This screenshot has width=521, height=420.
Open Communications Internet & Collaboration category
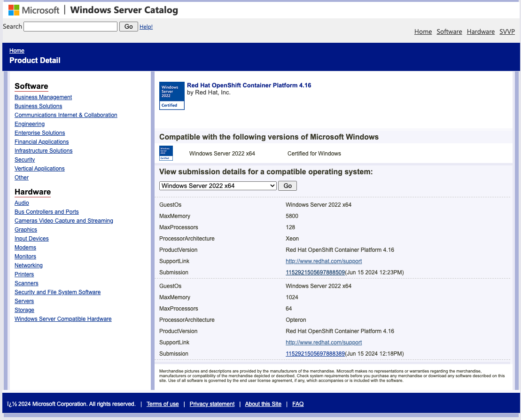pos(66,115)
